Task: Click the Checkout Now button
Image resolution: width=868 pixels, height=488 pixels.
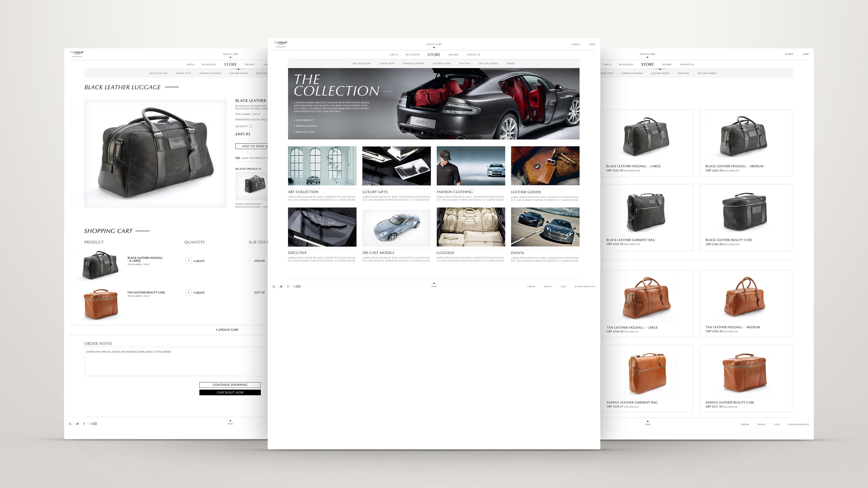Action: click(230, 392)
